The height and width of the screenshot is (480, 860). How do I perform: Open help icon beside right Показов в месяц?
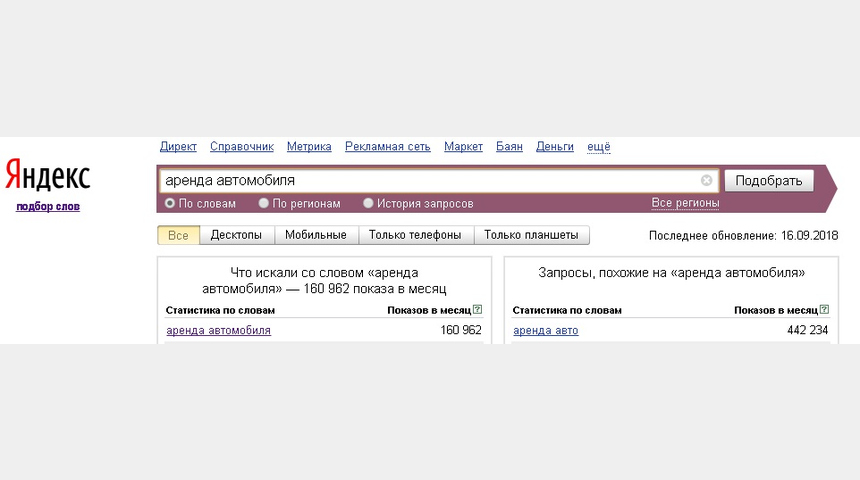pos(824,309)
